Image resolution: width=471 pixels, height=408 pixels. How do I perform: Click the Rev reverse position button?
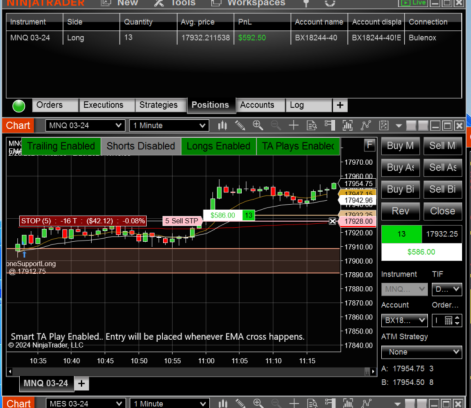pos(400,211)
